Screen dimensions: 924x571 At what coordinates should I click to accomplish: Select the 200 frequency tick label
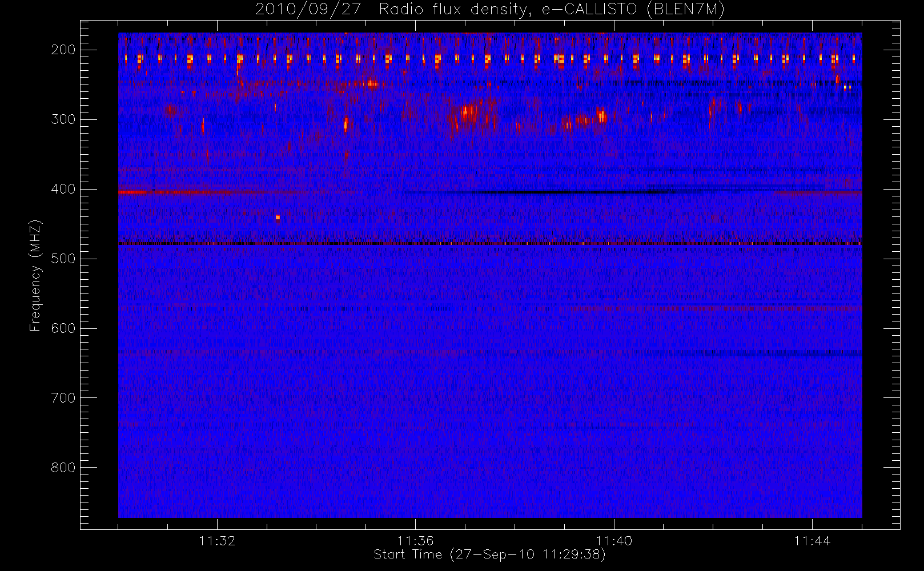pos(63,50)
